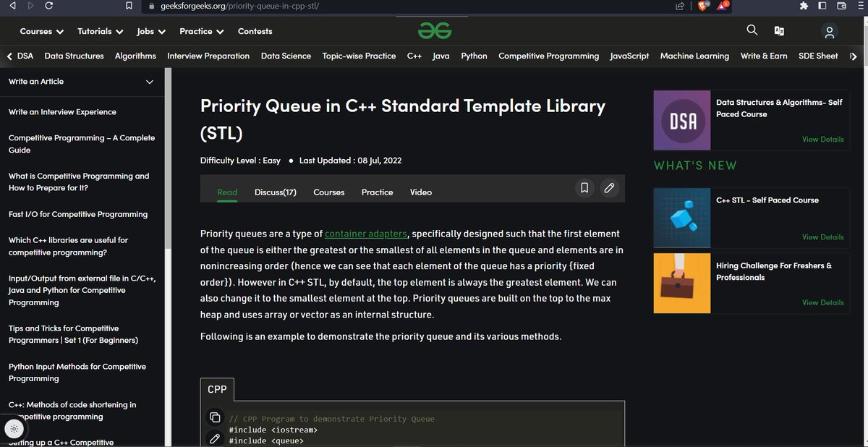Click the URL in address bar
Image resolution: width=868 pixels, height=447 pixels.
coord(239,6)
